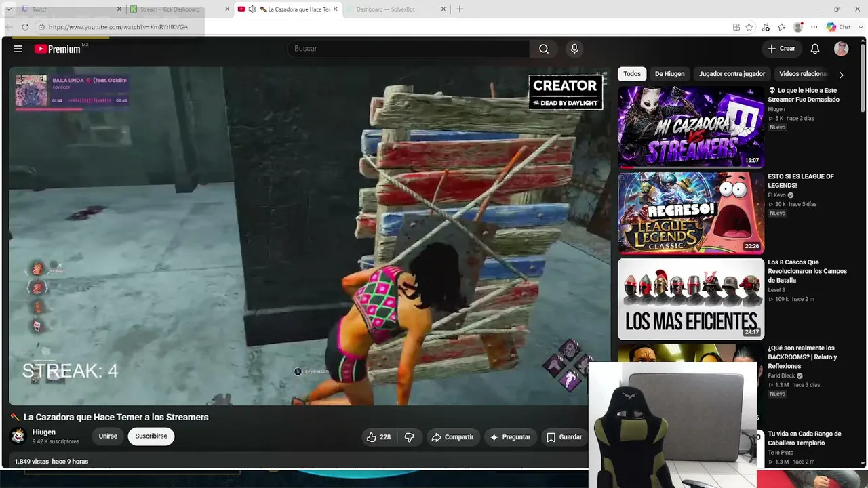The image size is (868, 488).
Task: Mute the audio on the YouTube tab
Action: [252, 9]
